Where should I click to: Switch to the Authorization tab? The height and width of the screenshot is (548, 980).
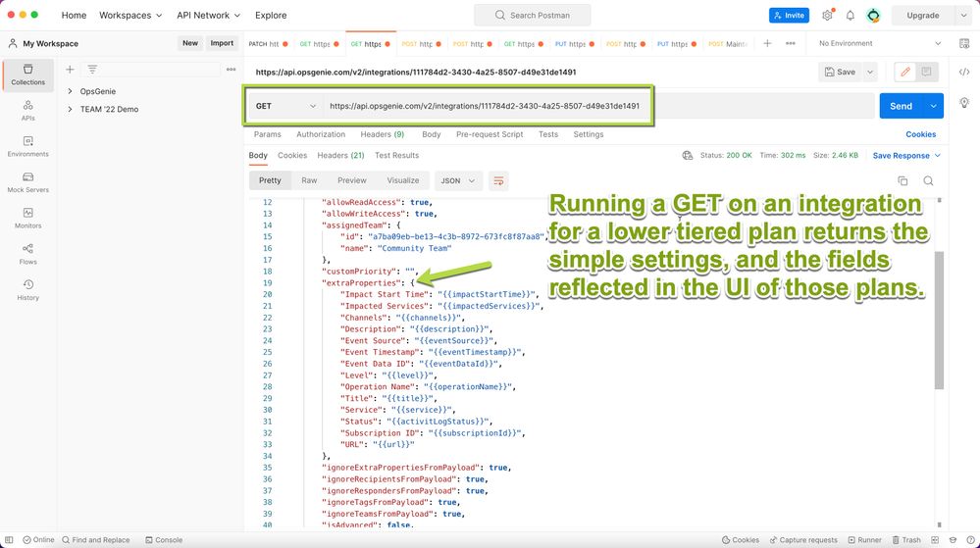(321, 134)
